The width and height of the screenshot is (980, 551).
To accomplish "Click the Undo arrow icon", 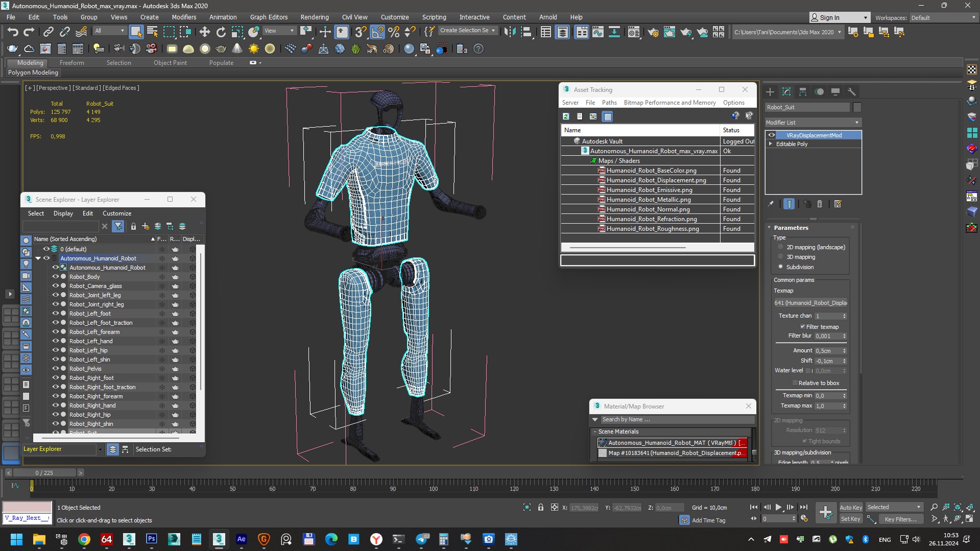I will (13, 32).
